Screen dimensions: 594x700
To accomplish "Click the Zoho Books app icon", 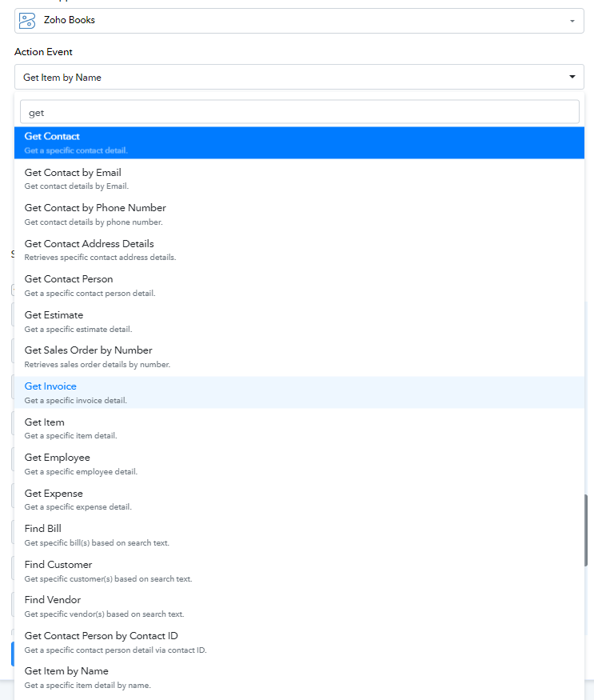I will coord(27,21).
